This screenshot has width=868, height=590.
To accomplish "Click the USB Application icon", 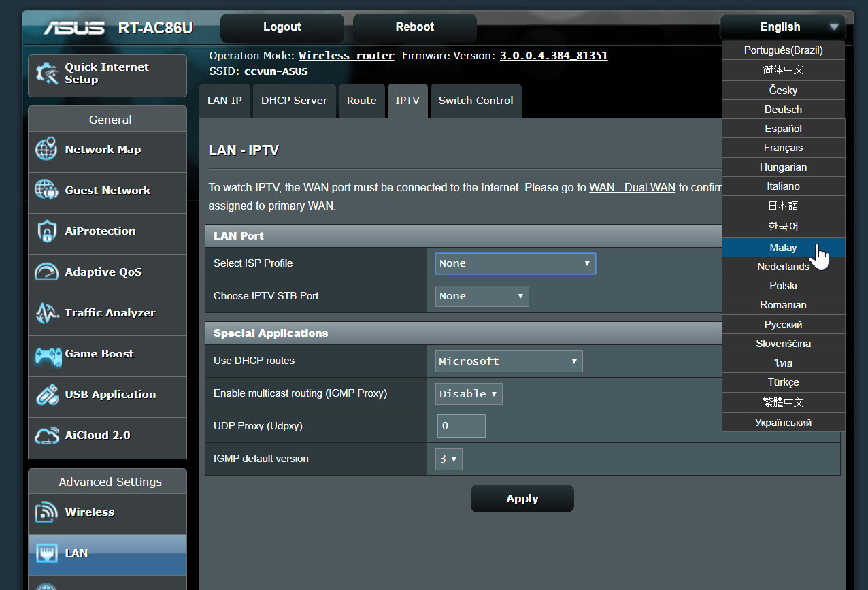I will pos(46,395).
